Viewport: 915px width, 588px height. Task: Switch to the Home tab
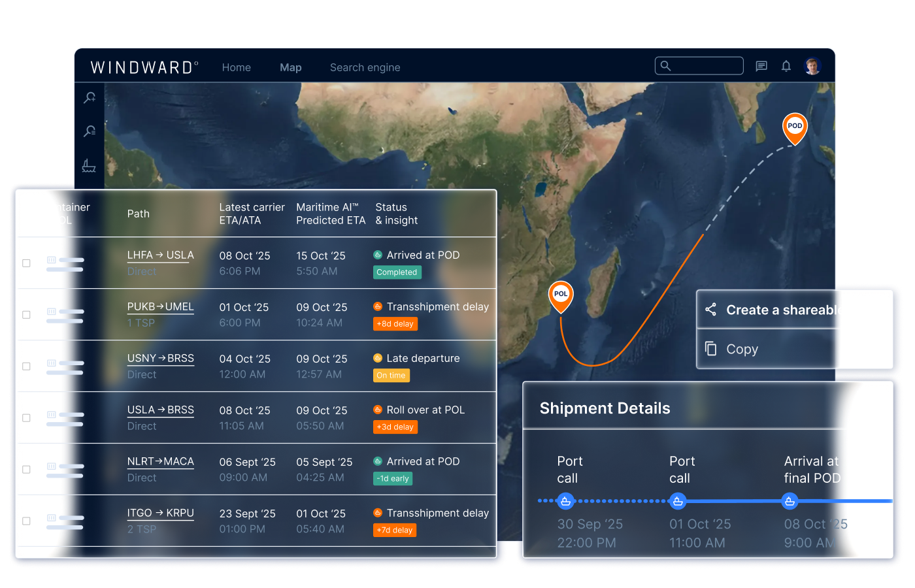(236, 67)
